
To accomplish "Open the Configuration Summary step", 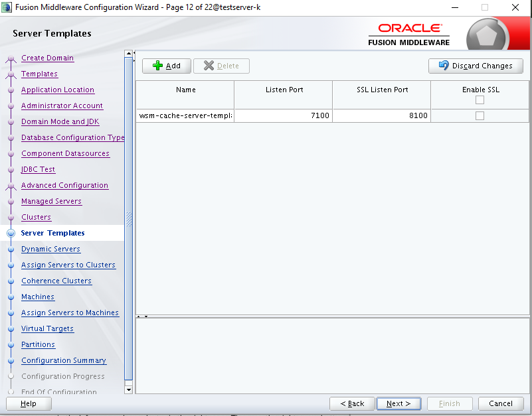I will point(64,361).
